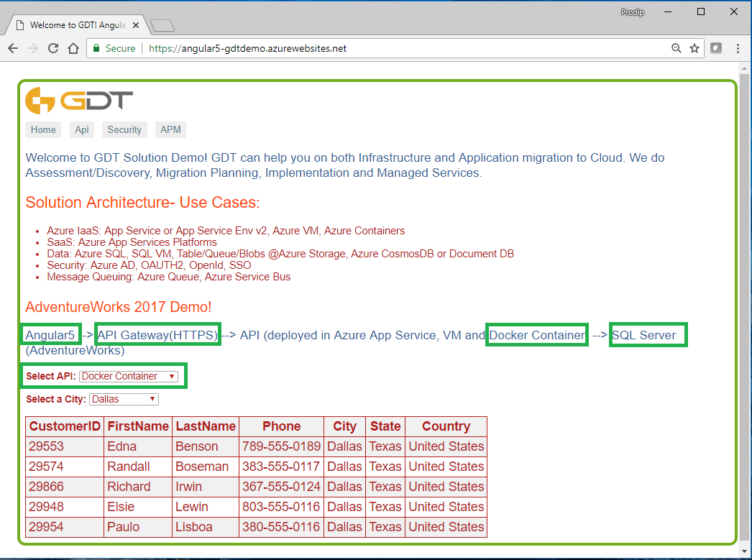Click the Country column header
This screenshot has height=560, width=752.
(446, 427)
